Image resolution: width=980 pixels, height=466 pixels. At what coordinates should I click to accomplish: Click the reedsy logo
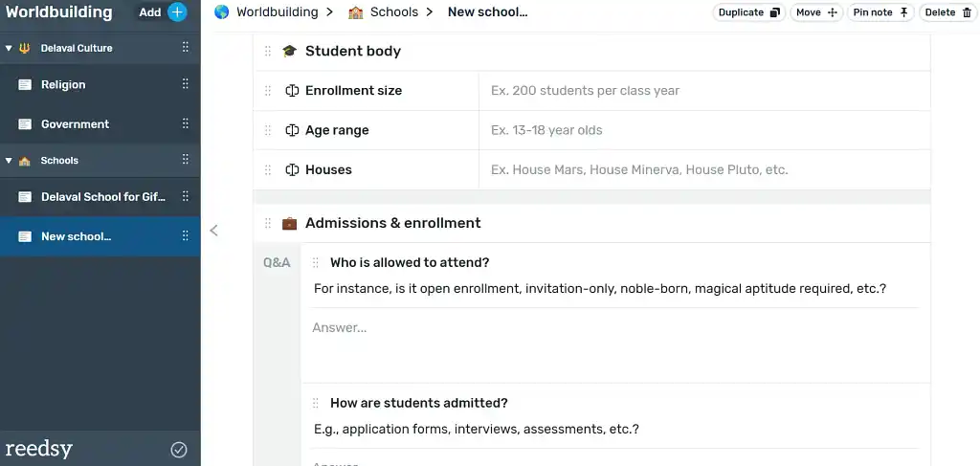coord(38,449)
